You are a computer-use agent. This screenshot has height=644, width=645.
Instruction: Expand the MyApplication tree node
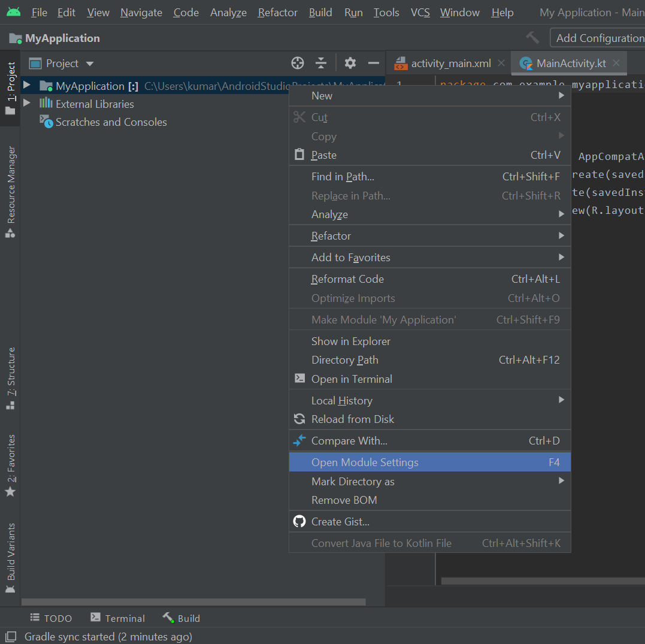[x=26, y=85]
